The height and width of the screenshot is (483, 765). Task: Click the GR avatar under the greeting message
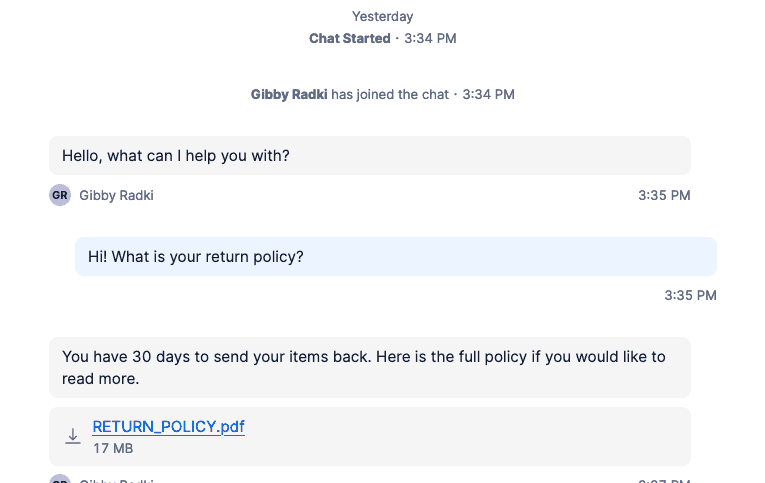pyautogui.click(x=60, y=195)
